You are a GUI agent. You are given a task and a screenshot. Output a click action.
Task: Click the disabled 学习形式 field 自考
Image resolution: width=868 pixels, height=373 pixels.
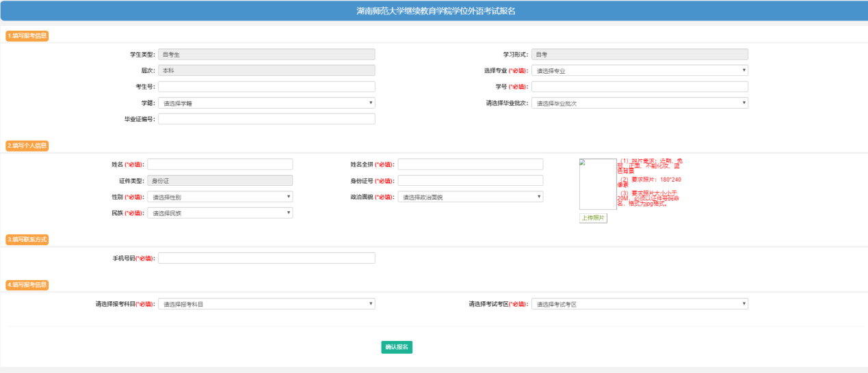coord(640,54)
